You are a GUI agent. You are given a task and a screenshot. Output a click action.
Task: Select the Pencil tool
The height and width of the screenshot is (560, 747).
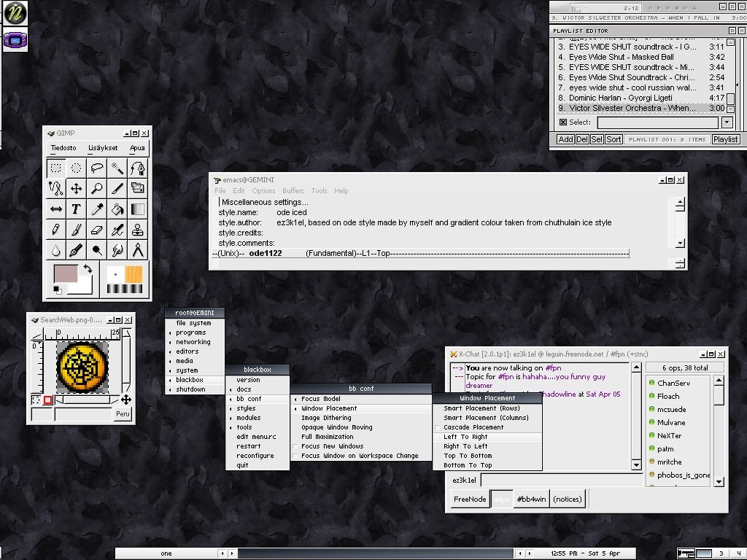click(x=56, y=230)
